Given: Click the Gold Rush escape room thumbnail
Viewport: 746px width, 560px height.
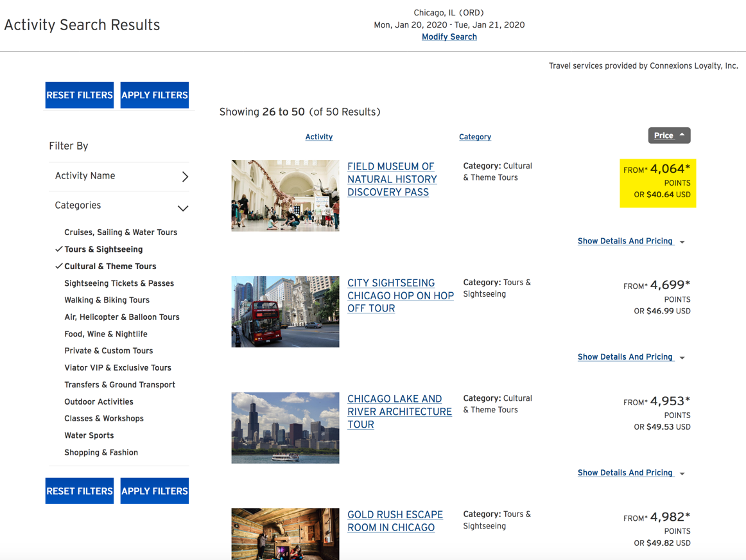Looking at the screenshot, I should (286, 534).
